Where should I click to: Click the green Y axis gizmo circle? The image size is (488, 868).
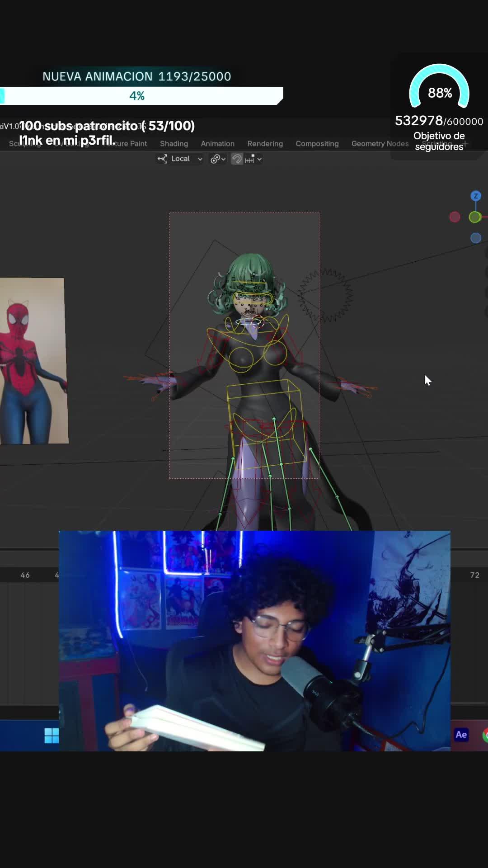475,217
